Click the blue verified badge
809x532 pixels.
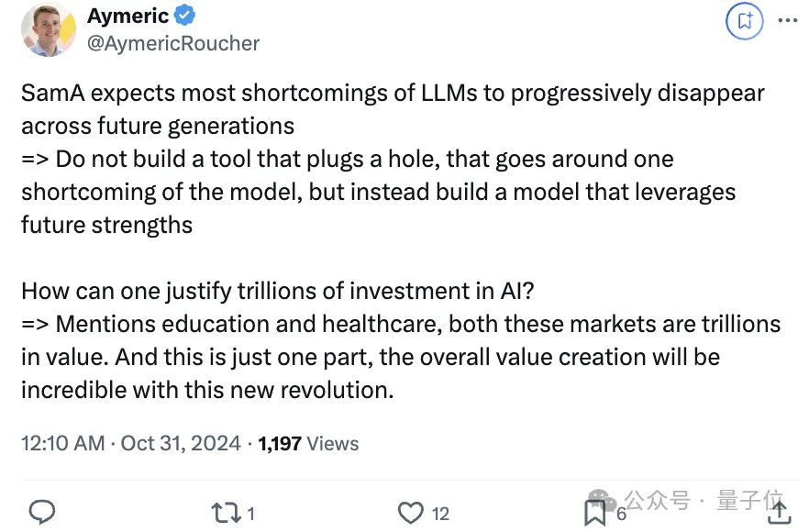[184, 16]
